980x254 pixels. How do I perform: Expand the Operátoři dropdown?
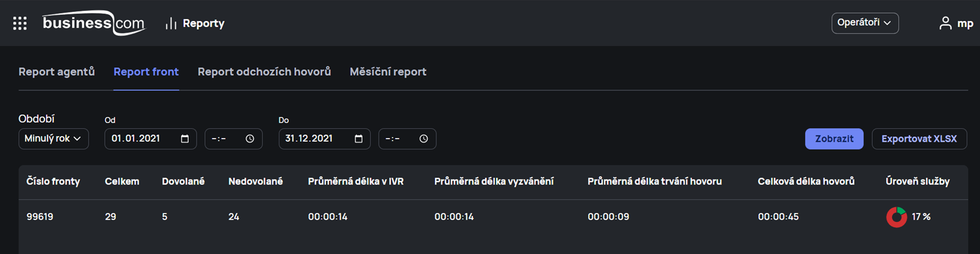coord(865,23)
